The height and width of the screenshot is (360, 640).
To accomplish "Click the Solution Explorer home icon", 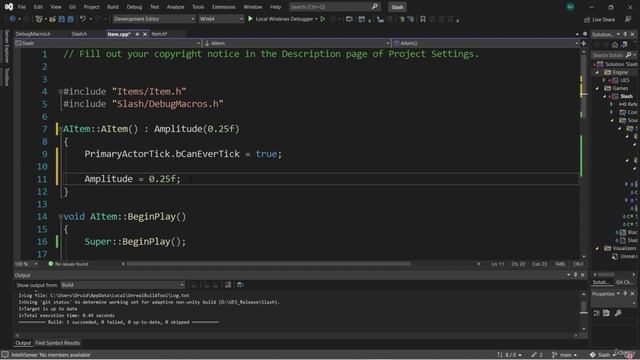I will click(615, 45).
